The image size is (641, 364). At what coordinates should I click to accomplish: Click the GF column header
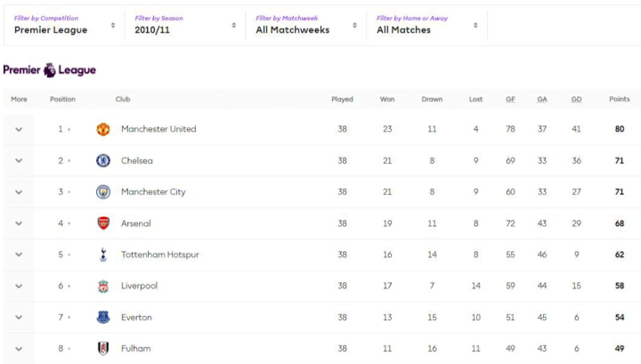[510, 100]
